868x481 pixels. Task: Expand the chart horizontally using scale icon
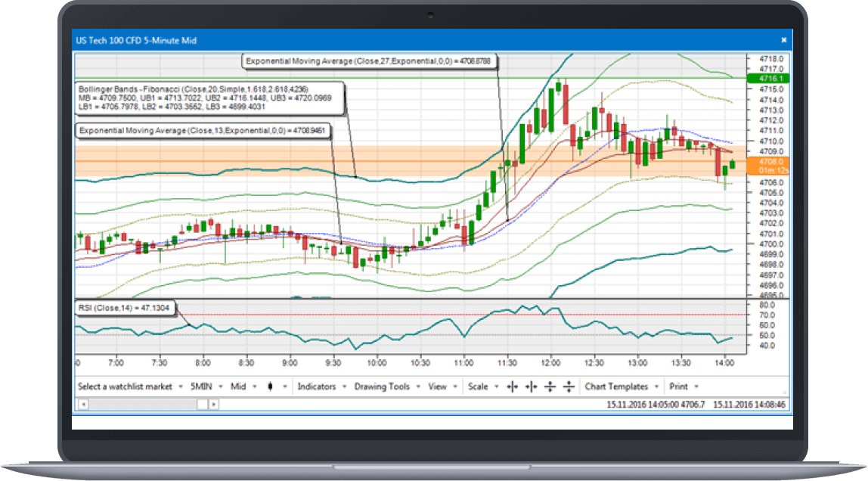tap(513, 386)
